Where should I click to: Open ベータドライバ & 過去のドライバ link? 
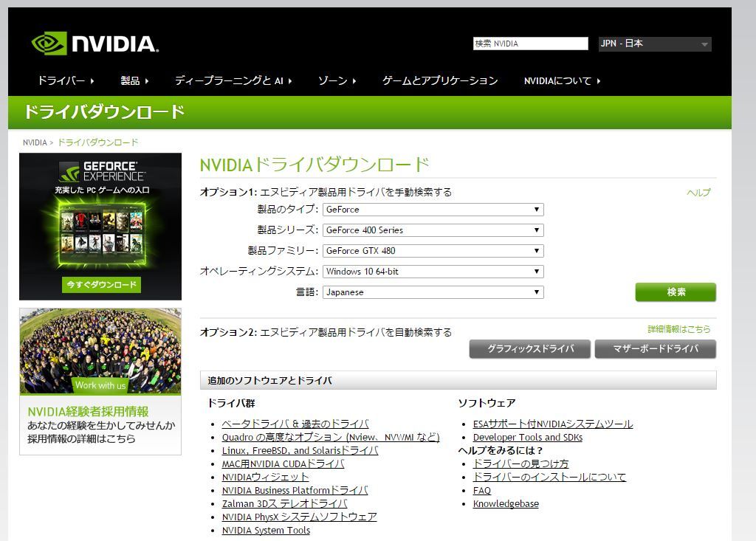295,424
